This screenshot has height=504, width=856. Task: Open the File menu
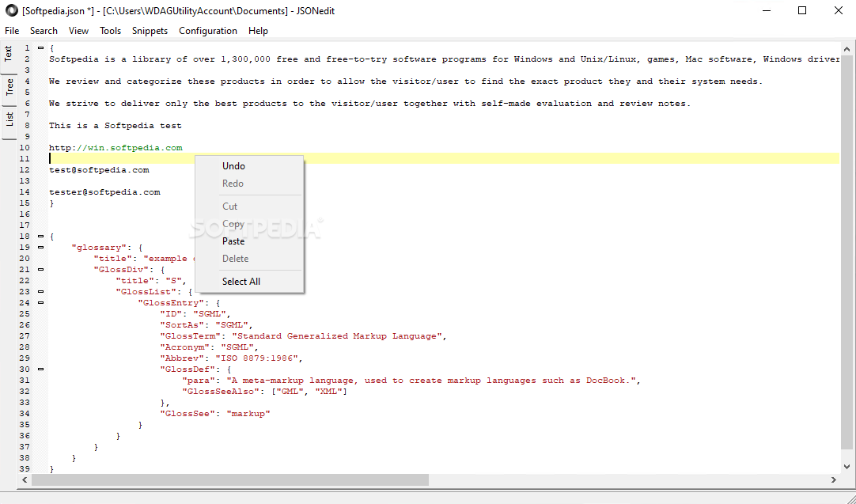click(x=11, y=31)
